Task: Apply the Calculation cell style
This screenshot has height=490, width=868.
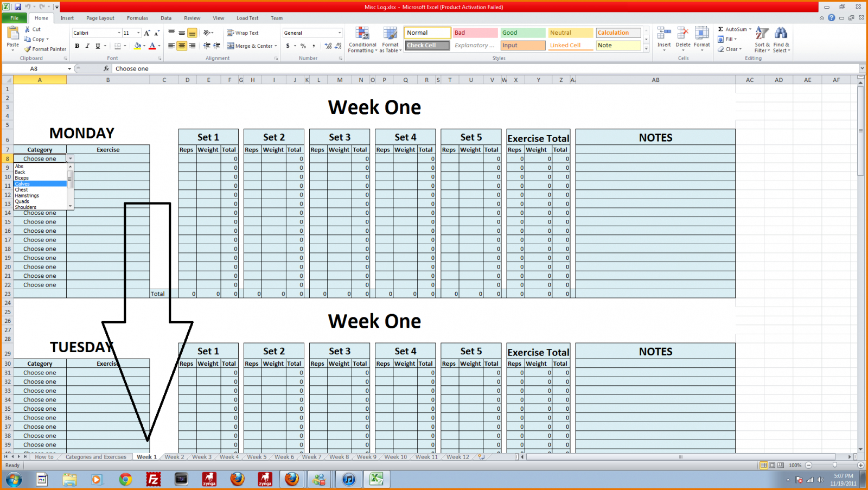Action: tap(618, 33)
